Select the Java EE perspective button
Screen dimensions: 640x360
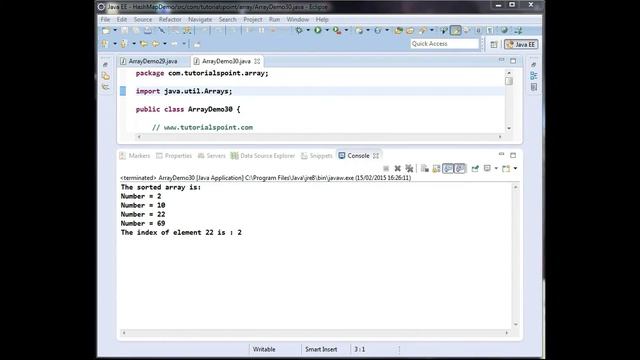pyautogui.click(x=521, y=44)
